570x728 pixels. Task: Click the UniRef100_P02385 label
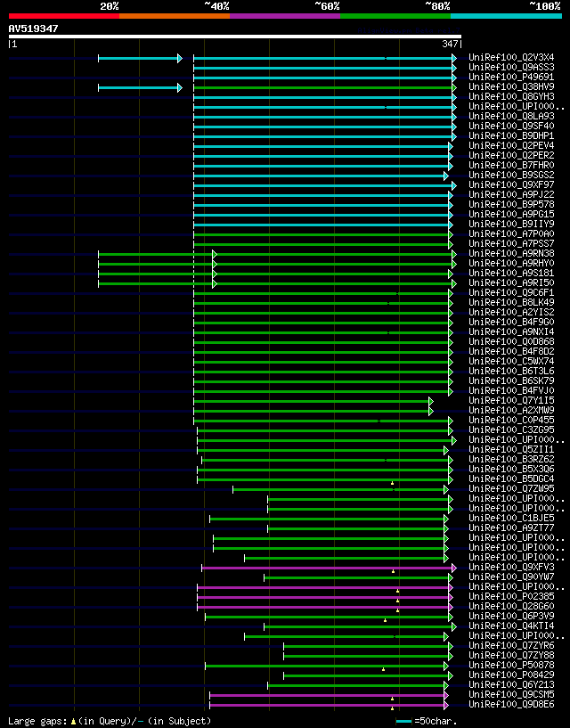click(511, 596)
